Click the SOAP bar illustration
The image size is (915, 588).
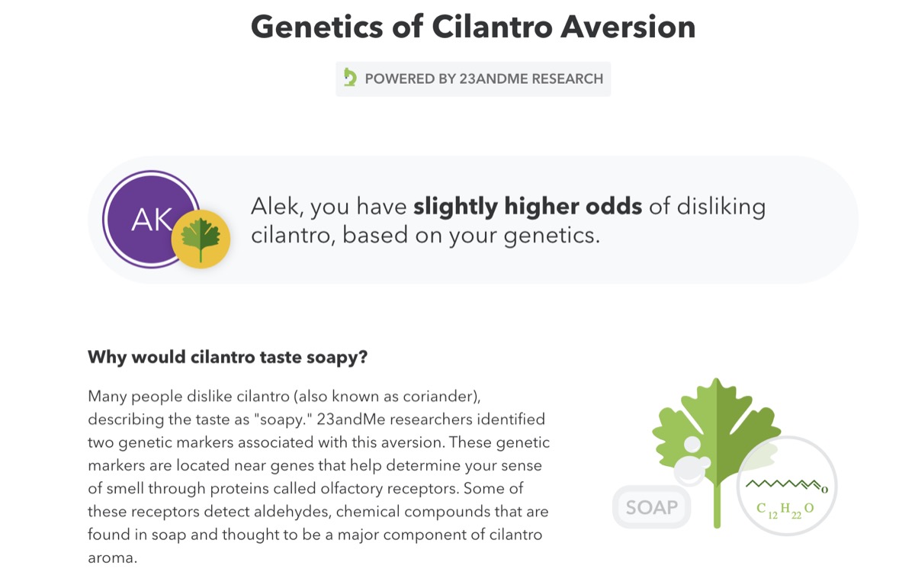[652, 507]
